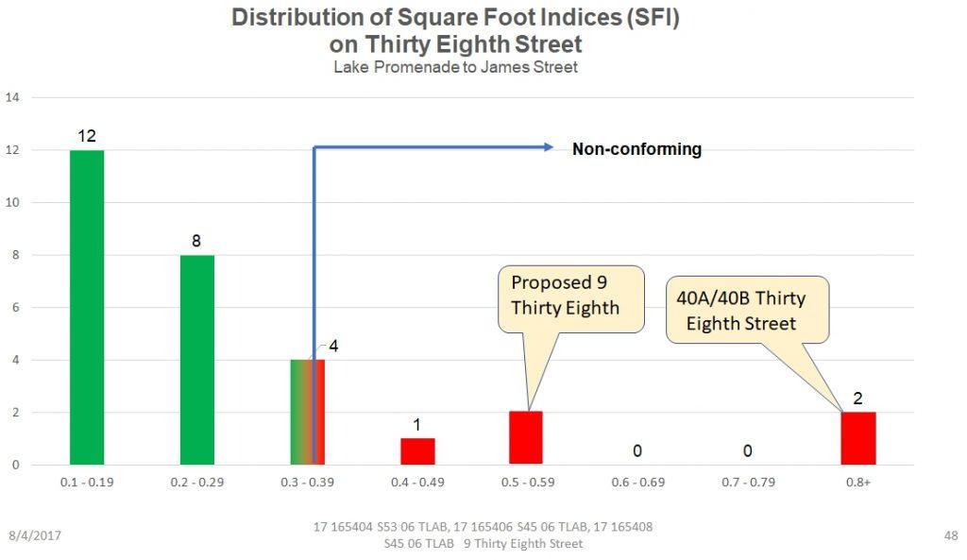This screenshot has width=967, height=560.
Task: Select the green bar labeled 8
Action: tap(196, 360)
